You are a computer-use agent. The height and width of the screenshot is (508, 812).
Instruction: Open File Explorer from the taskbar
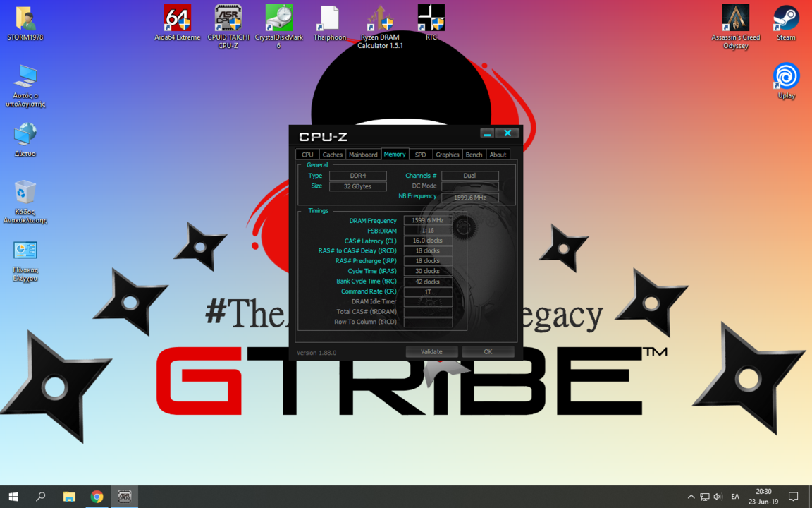click(x=69, y=497)
